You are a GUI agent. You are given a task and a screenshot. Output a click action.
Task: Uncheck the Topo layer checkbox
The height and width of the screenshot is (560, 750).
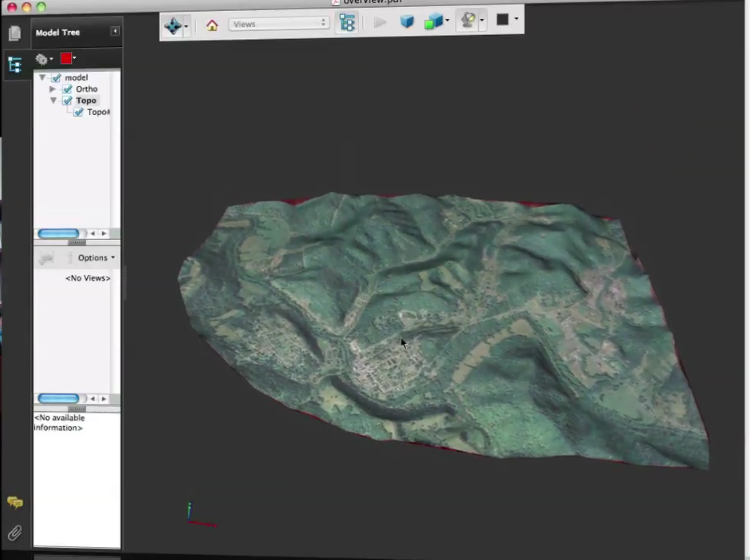67,100
